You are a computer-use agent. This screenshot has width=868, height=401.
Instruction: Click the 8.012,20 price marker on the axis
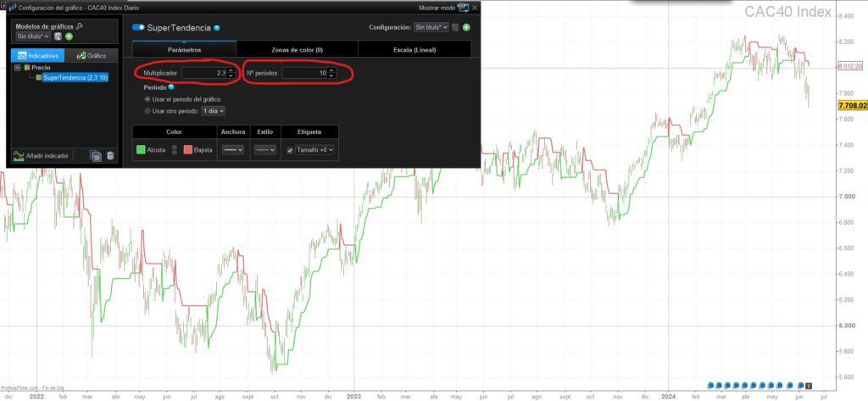tap(850, 66)
